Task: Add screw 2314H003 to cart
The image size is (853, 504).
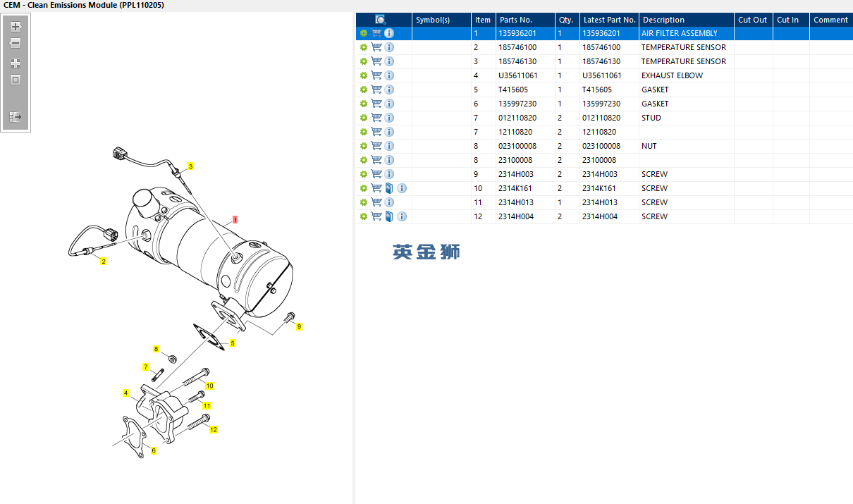Action: [376, 174]
